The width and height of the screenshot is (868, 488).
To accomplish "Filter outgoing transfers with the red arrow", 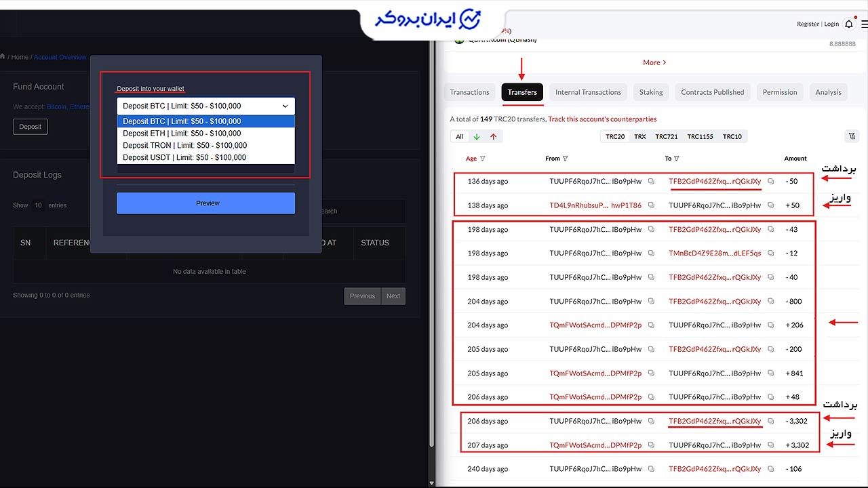I will tap(493, 136).
